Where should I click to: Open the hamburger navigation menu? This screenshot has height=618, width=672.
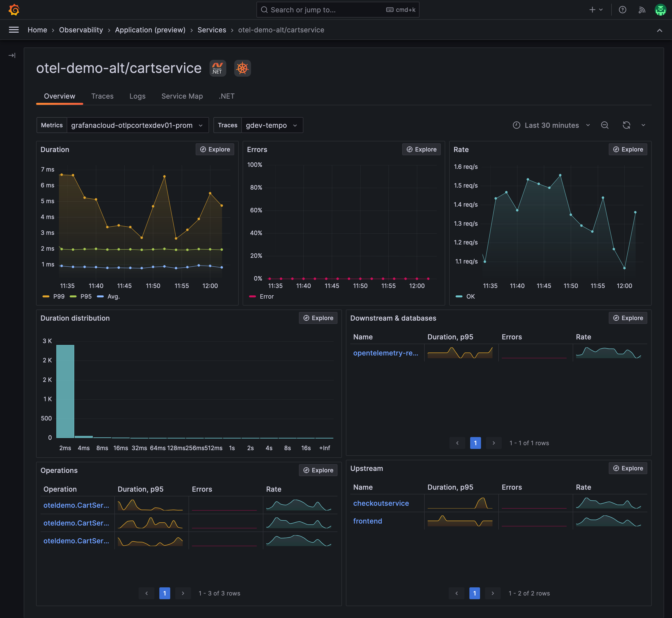point(14,30)
